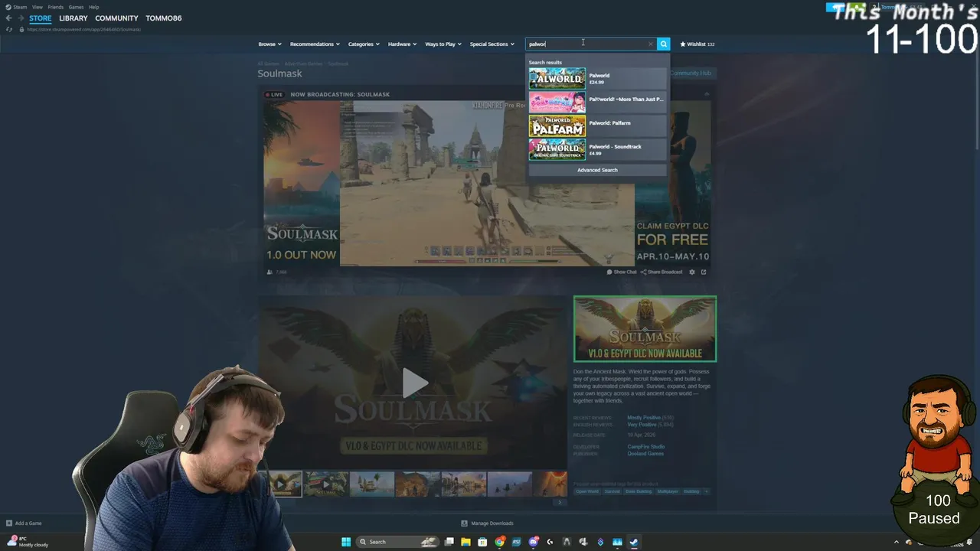Open Manage Downloads
980x551 pixels.
coord(487,523)
